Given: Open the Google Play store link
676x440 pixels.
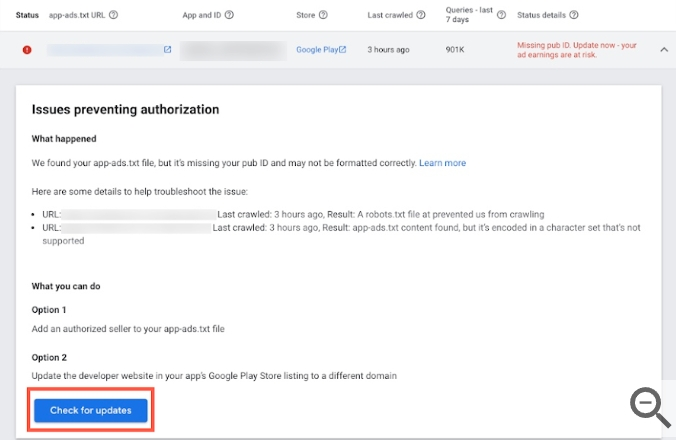Looking at the screenshot, I should (321, 50).
